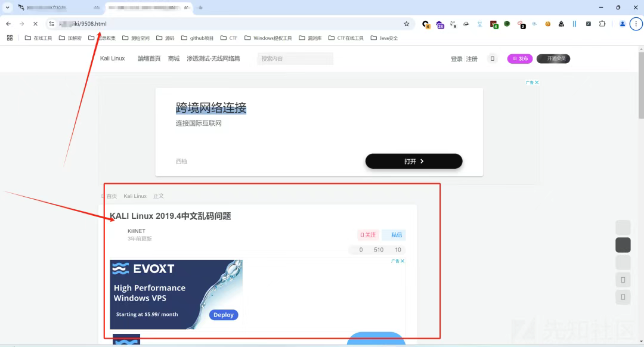
Task: Open site information icon in address bar
Action: click(x=51, y=24)
